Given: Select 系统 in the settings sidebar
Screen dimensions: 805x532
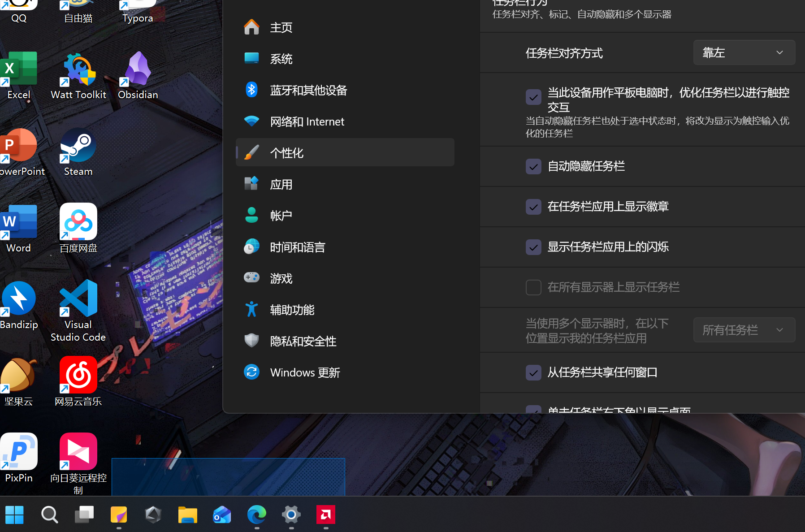Looking at the screenshot, I should pos(281,59).
